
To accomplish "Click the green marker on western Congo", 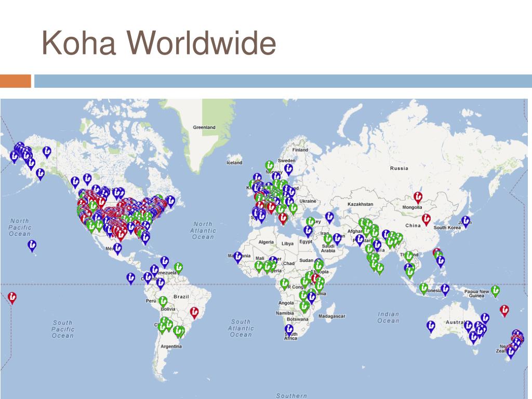I will coord(284,284).
